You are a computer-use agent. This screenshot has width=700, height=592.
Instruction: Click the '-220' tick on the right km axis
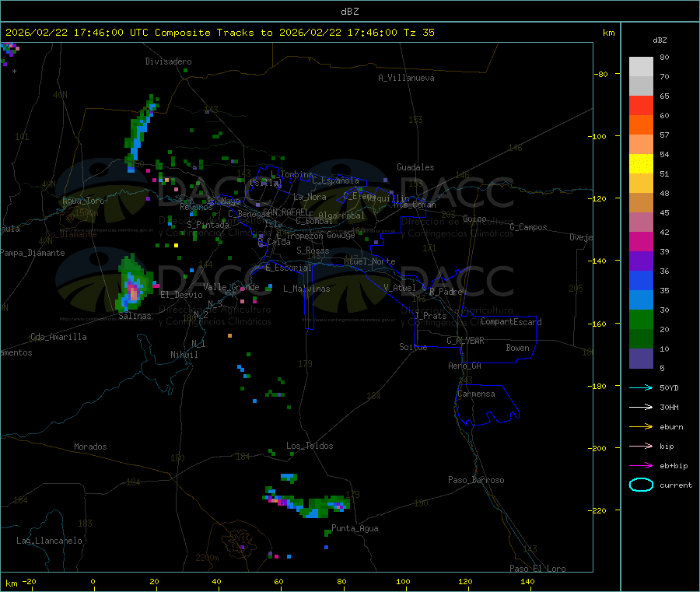tap(597, 511)
